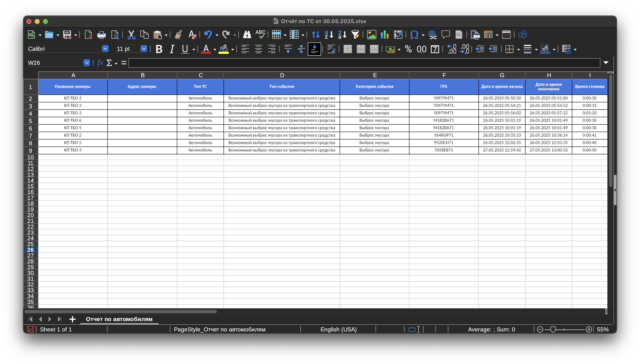
Task: Click the Sort Ascending icon
Action: pyautogui.click(x=329, y=34)
